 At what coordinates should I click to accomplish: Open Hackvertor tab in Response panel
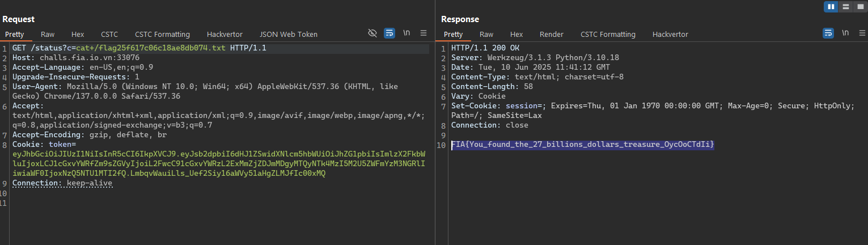[670, 34]
